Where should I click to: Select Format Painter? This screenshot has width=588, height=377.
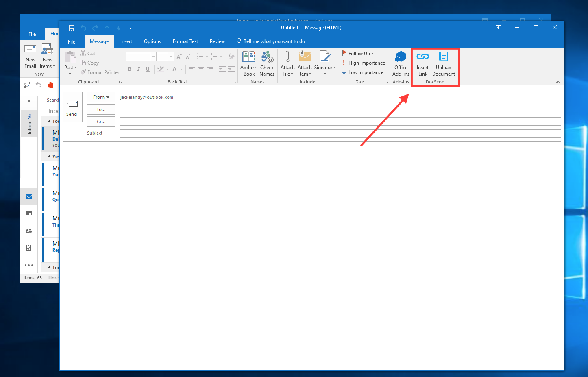pos(100,72)
